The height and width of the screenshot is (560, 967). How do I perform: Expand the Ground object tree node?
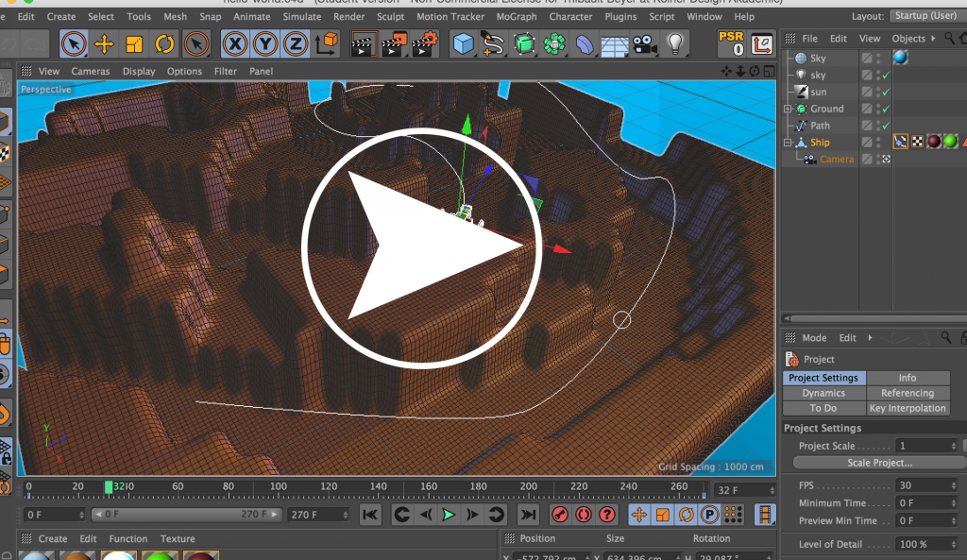click(x=788, y=109)
